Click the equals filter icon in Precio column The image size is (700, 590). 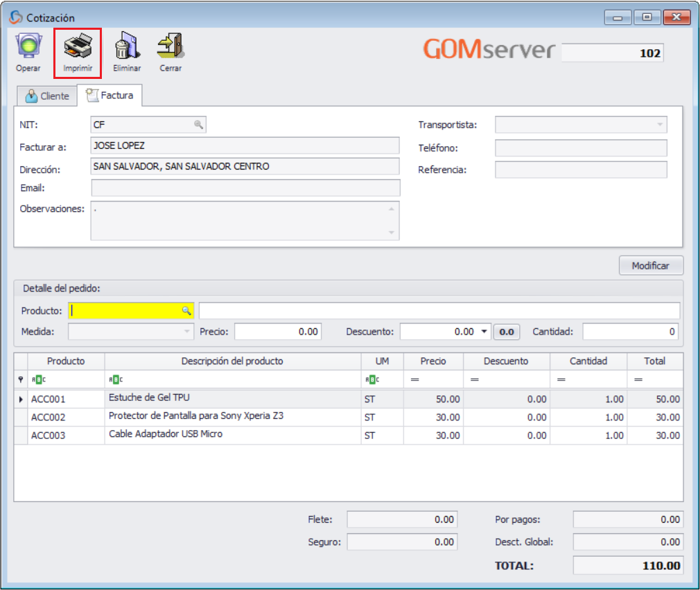(x=417, y=380)
